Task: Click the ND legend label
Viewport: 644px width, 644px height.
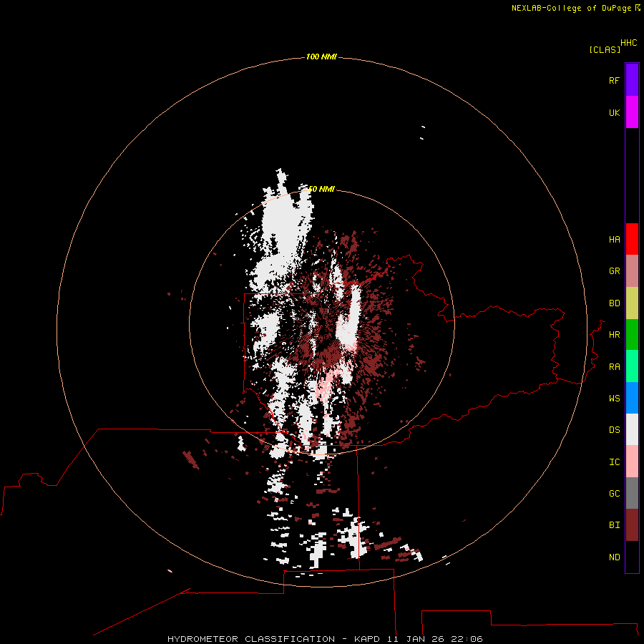Action: click(614, 557)
